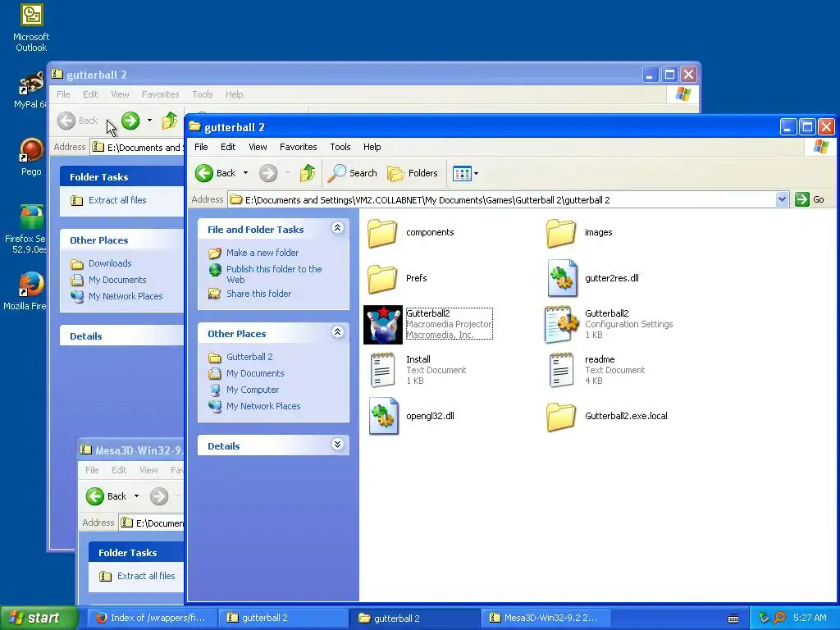Select the readme text document icon
This screenshot has width=840, height=630.
point(561,370)
